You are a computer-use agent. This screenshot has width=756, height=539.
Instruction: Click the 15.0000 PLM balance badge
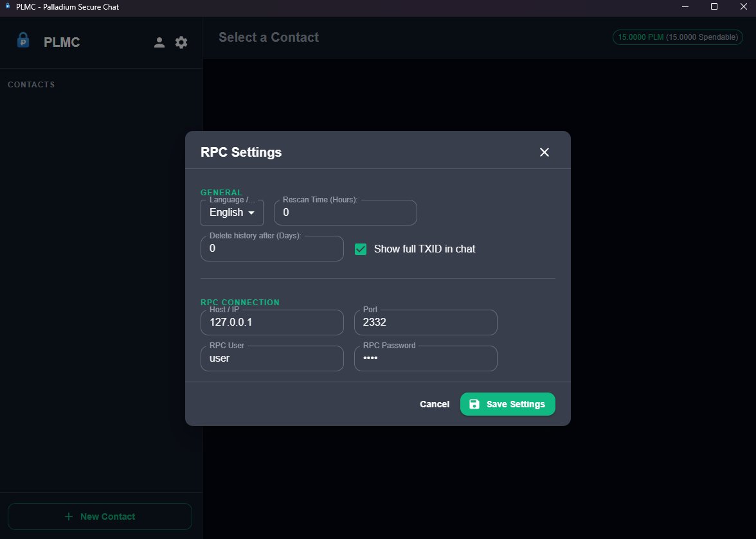coord(677,37)
